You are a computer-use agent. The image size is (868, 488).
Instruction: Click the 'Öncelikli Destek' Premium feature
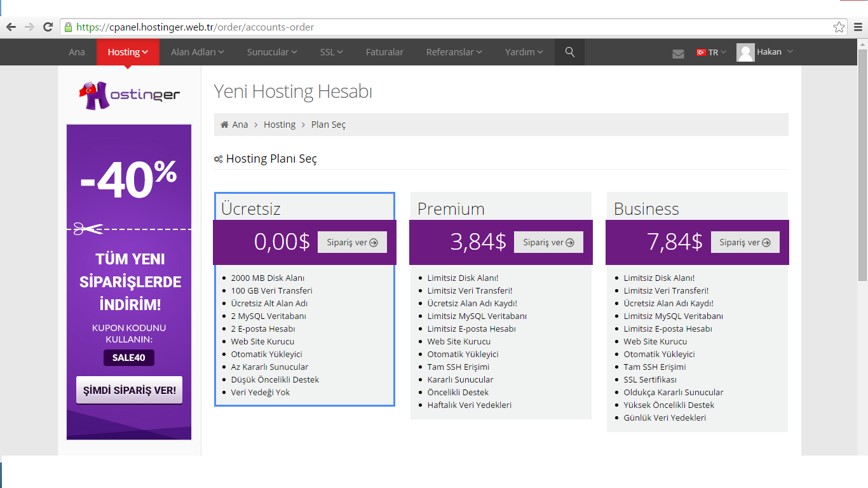458,392
